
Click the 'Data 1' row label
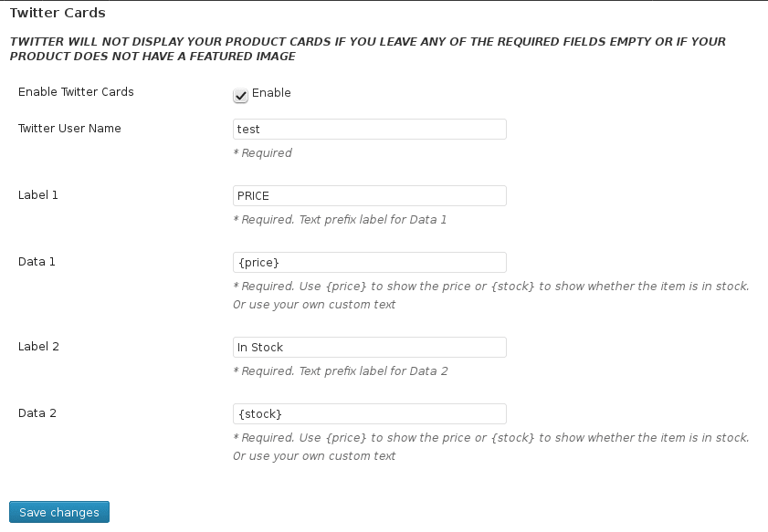point(37,261)
